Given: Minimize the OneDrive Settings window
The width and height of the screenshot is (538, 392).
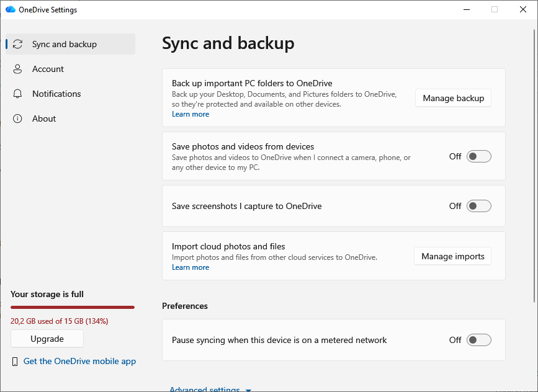Looking at the screenshot, I should [x=466, y=9].
